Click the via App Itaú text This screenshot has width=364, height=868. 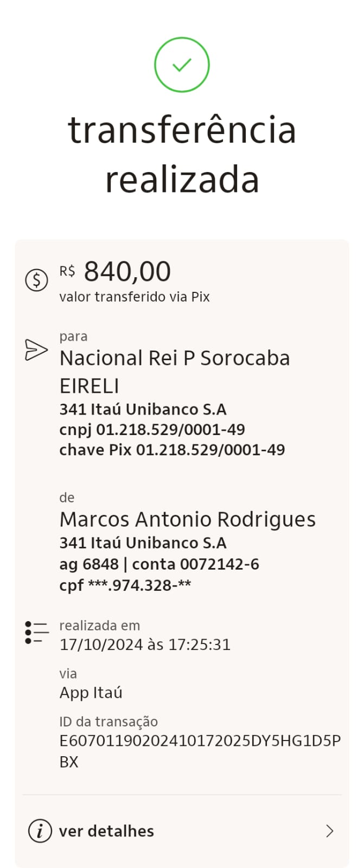coord(91,692)
